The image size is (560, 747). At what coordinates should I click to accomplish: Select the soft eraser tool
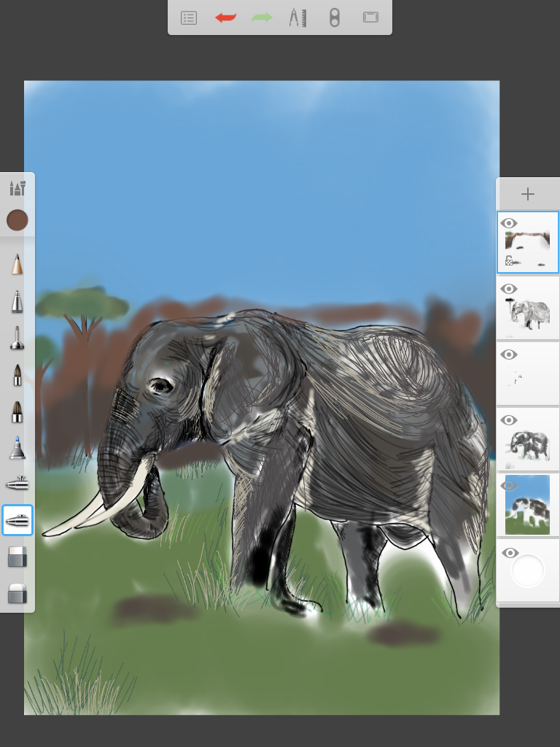pyautogui.click(x=17, y=594)
